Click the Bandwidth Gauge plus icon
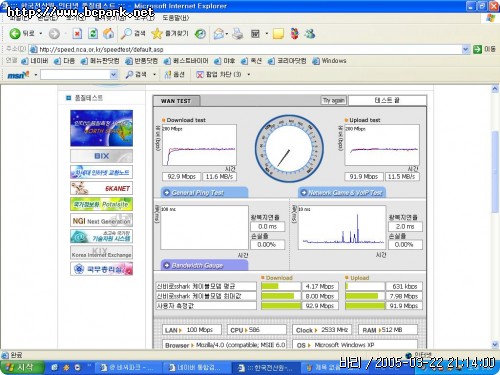This screenshot has width=500, height=375. [166, 265]
